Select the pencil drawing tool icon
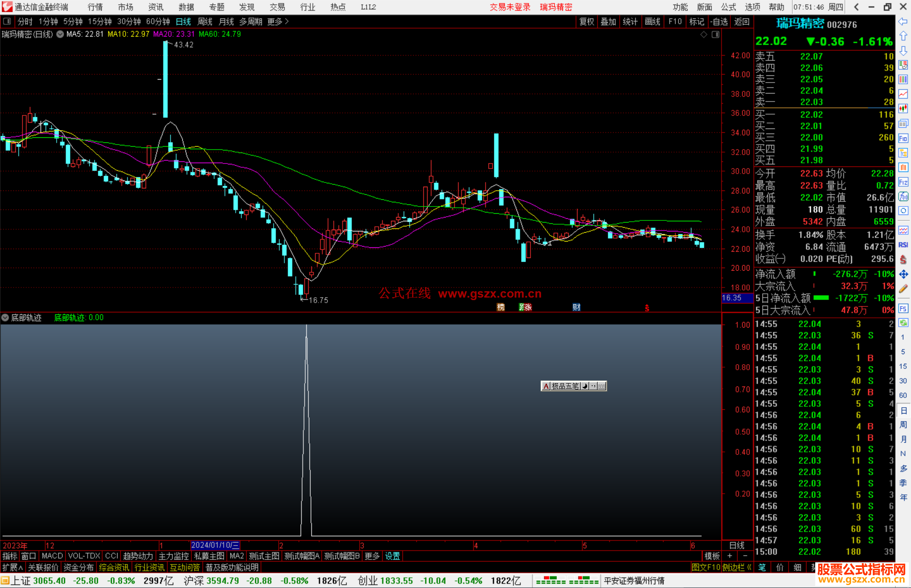The image size is (911, 588). (903, 289)
